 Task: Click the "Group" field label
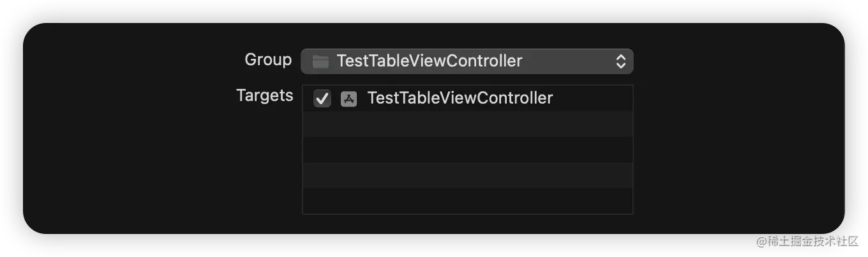[268, 60]
